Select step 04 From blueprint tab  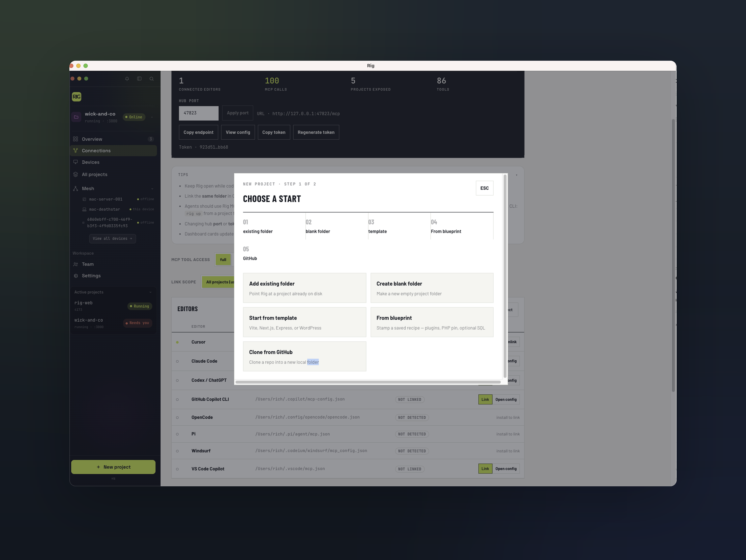tap(462, 226)
